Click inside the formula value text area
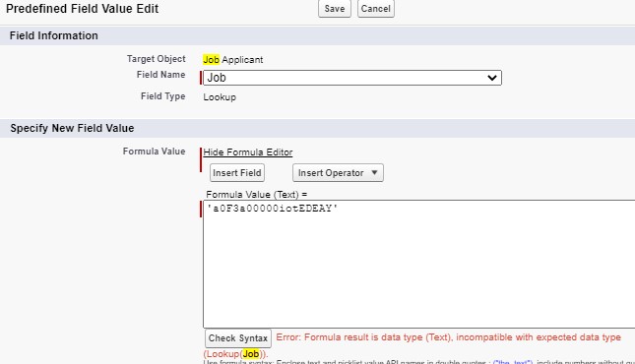Screen dimensions: 635x364 tap(419, 264)
